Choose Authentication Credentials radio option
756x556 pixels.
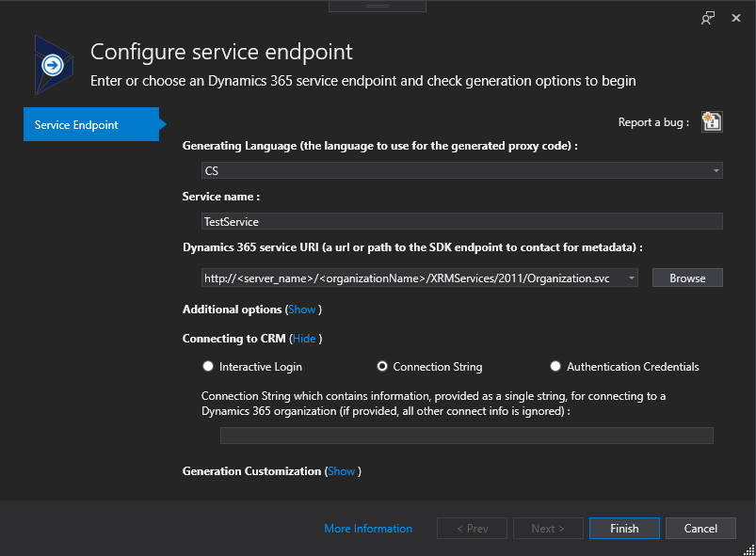coord(556,367)
